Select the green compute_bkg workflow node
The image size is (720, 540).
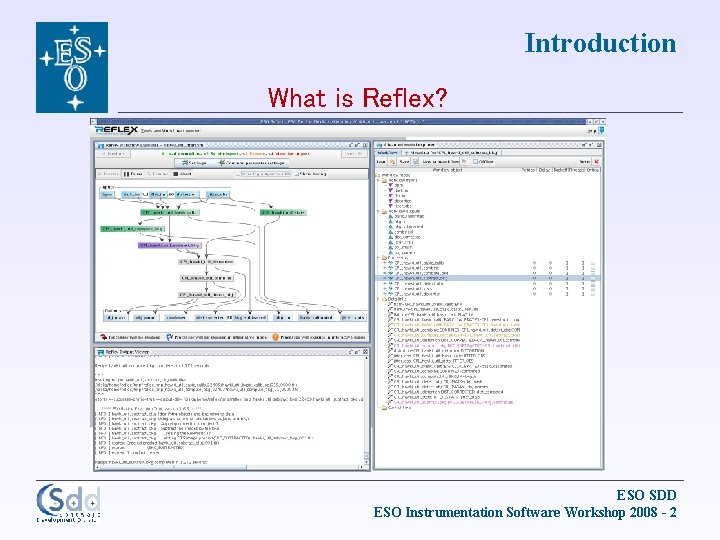pyautogui.click(x=132, y=229)
